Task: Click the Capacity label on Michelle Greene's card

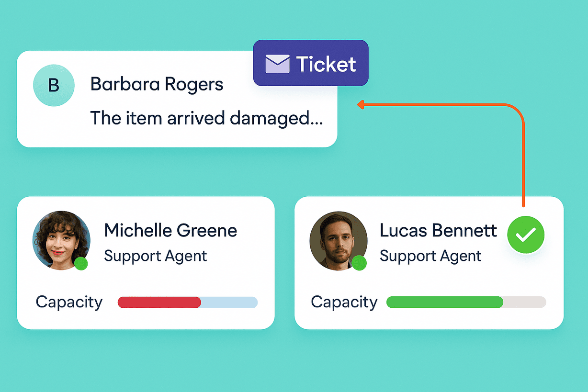Action: tap(69, 302)
